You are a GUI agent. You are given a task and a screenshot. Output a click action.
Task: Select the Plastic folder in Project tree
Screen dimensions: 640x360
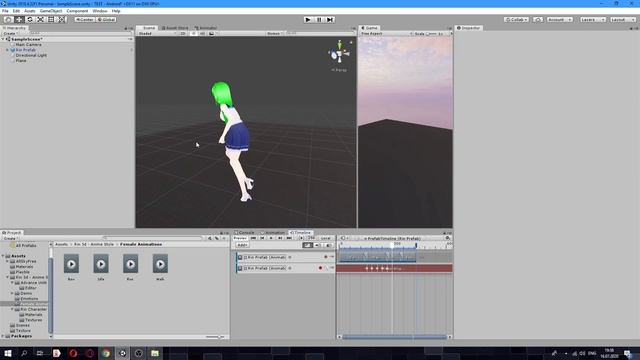(x=22, y=272)
